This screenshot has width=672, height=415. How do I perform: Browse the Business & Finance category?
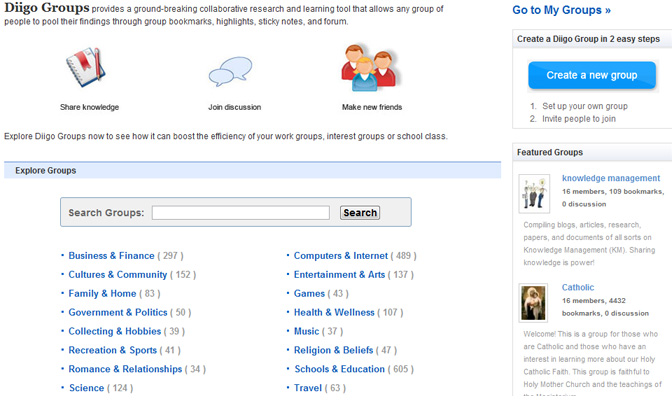point(111,256)
